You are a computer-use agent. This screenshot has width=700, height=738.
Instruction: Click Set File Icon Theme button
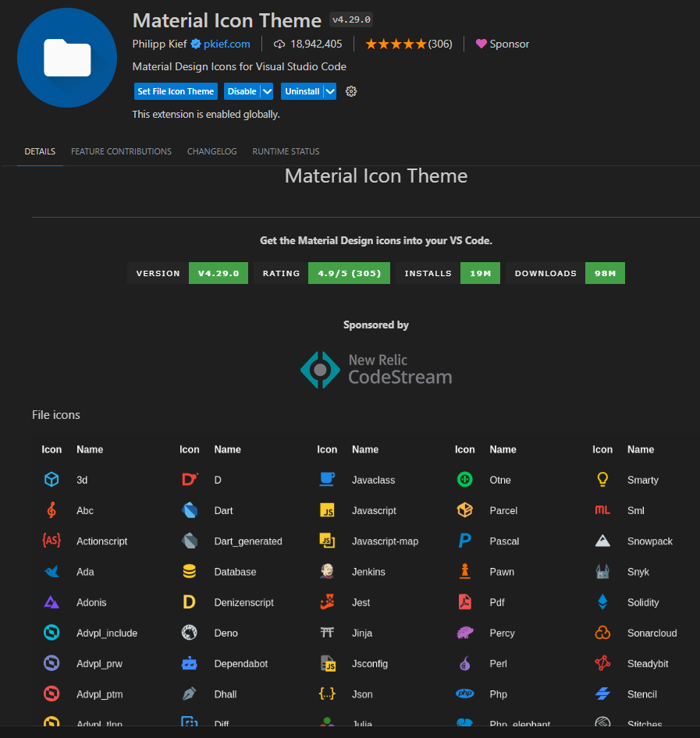click(176, 91)
